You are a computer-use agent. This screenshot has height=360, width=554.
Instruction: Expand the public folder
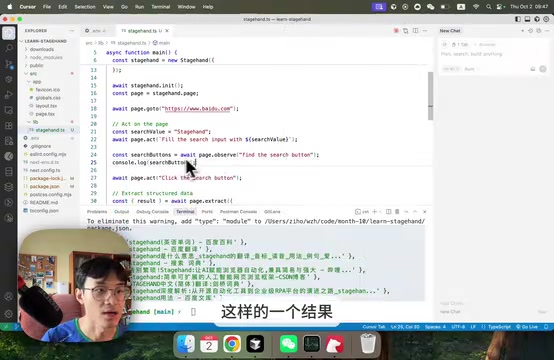(36, 65)
